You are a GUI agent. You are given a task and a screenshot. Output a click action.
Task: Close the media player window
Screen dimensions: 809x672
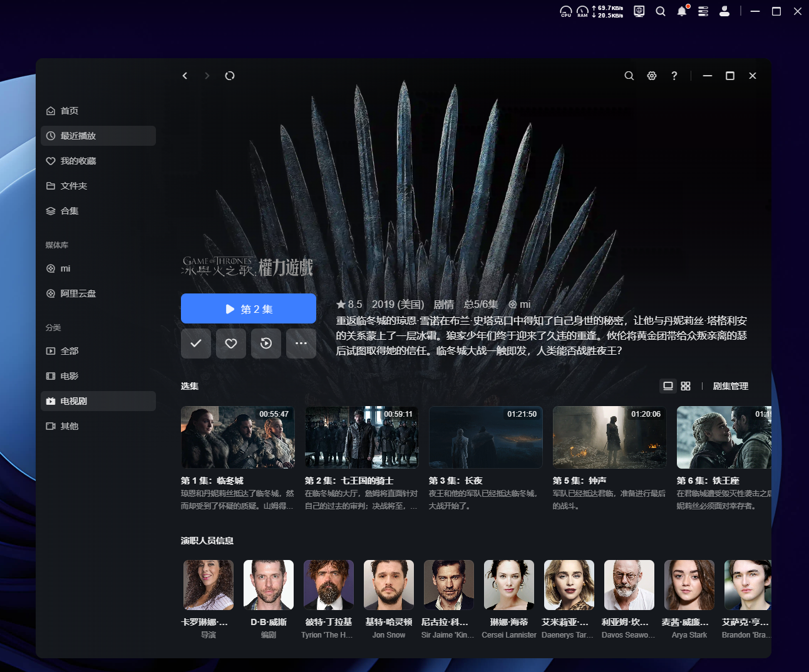click(x=753, y=76)
